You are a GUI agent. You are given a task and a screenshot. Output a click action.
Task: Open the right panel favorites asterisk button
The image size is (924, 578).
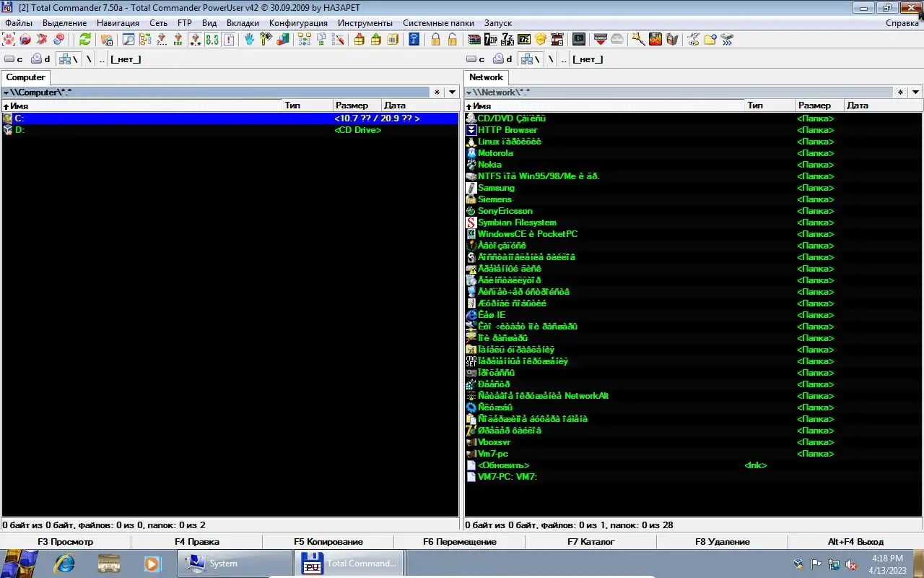900,92
